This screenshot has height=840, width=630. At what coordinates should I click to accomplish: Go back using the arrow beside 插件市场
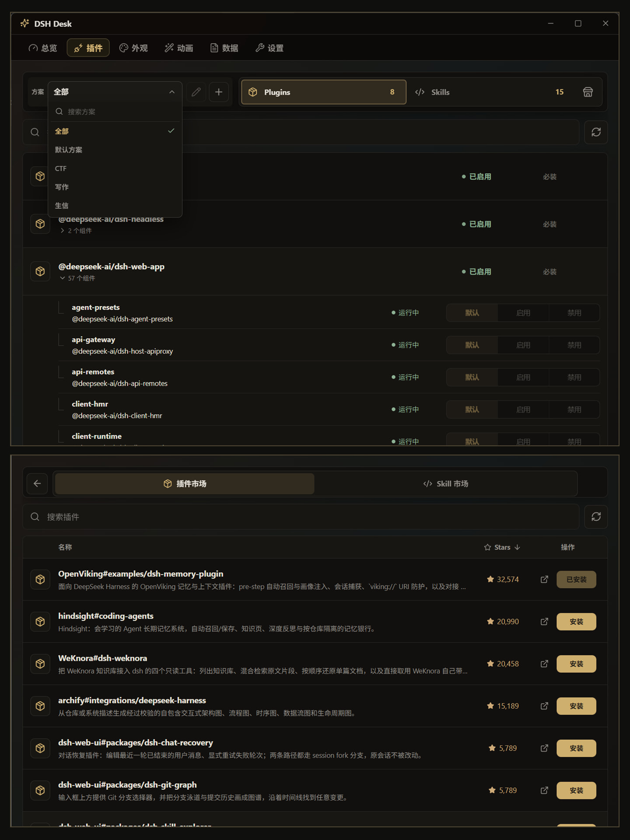(x=37, y=483)
